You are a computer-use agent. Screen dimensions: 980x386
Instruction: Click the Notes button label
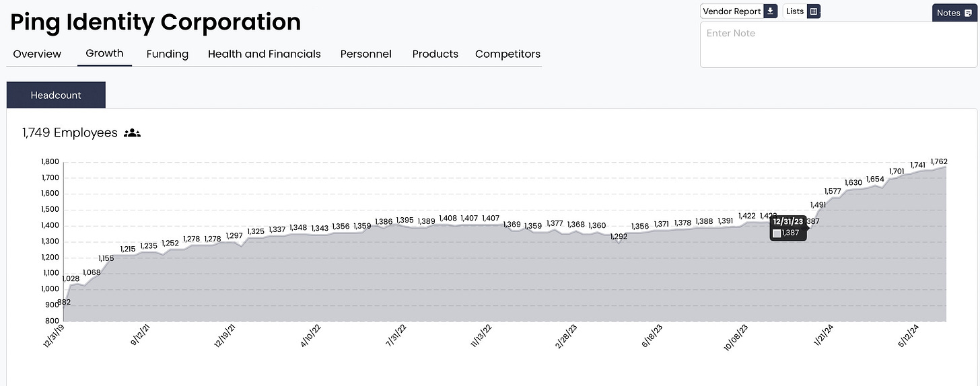coord(948,13)
